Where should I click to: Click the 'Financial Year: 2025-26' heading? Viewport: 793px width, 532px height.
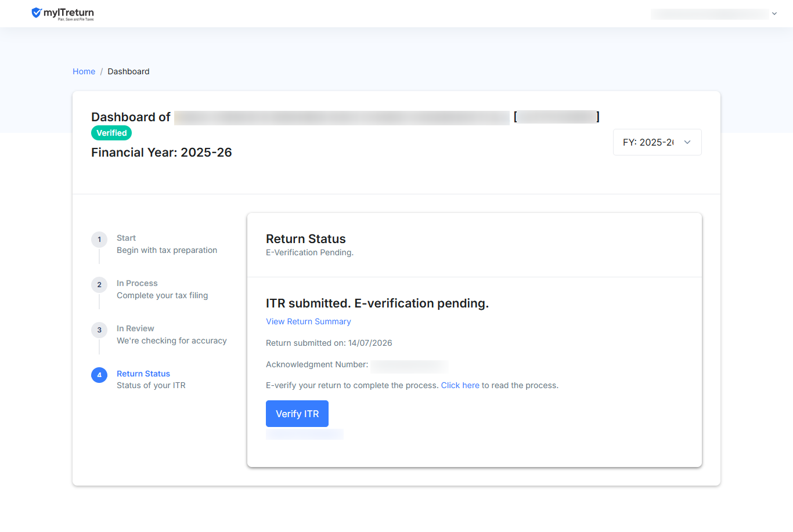(x=161, y=153)
